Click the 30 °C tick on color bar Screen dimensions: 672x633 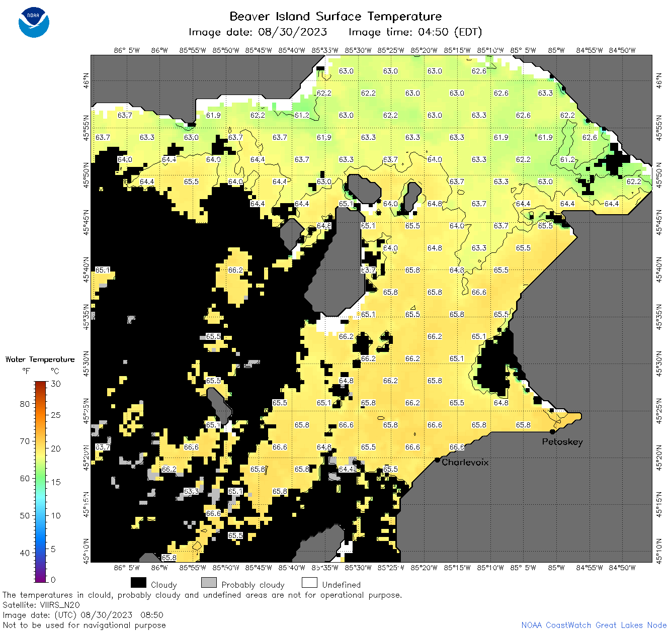point(55,384)
